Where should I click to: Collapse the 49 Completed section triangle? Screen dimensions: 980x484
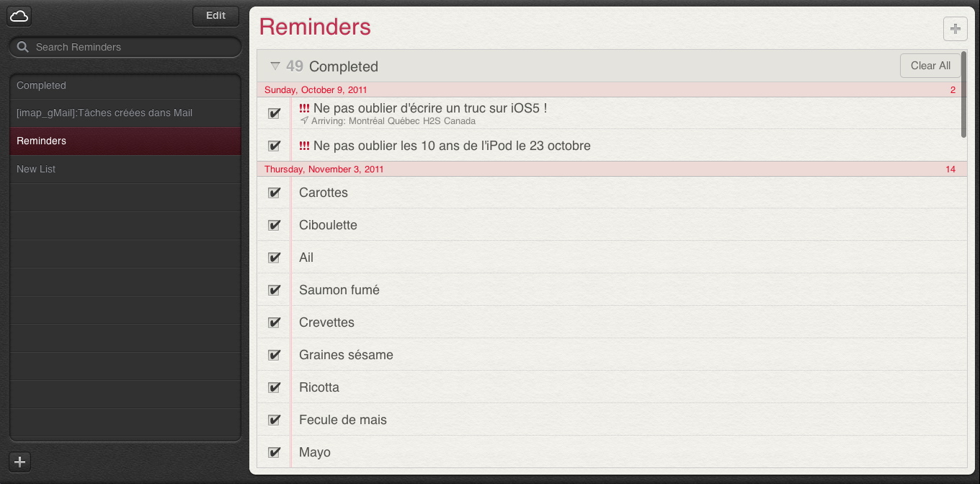(x=275, y=66)
